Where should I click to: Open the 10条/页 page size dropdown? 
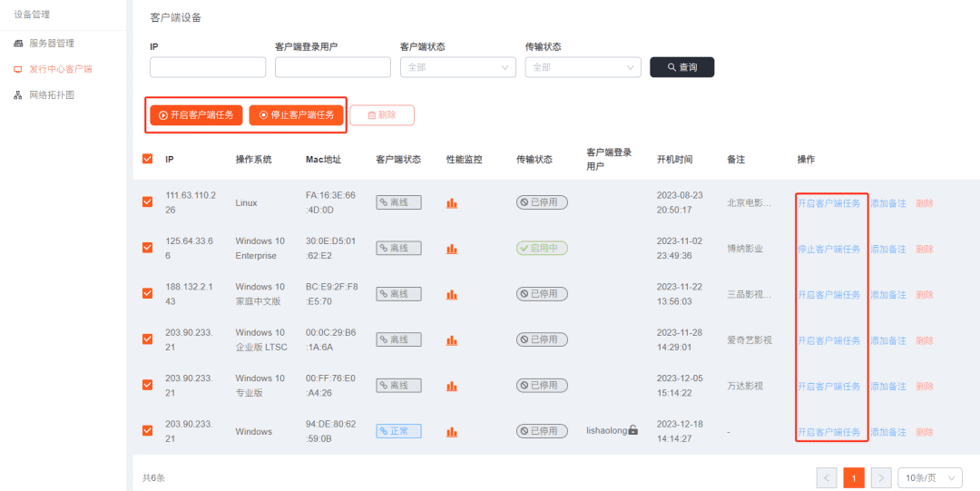(930, 478)
